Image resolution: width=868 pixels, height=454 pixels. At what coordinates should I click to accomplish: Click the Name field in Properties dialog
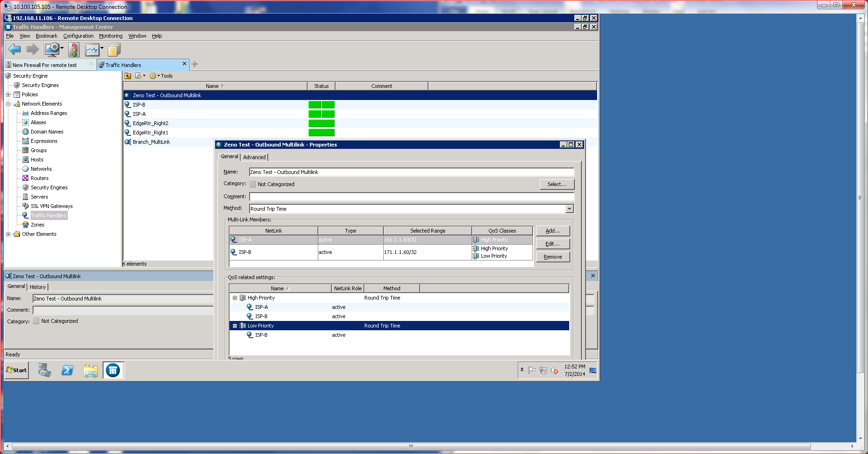click(411, 172)
